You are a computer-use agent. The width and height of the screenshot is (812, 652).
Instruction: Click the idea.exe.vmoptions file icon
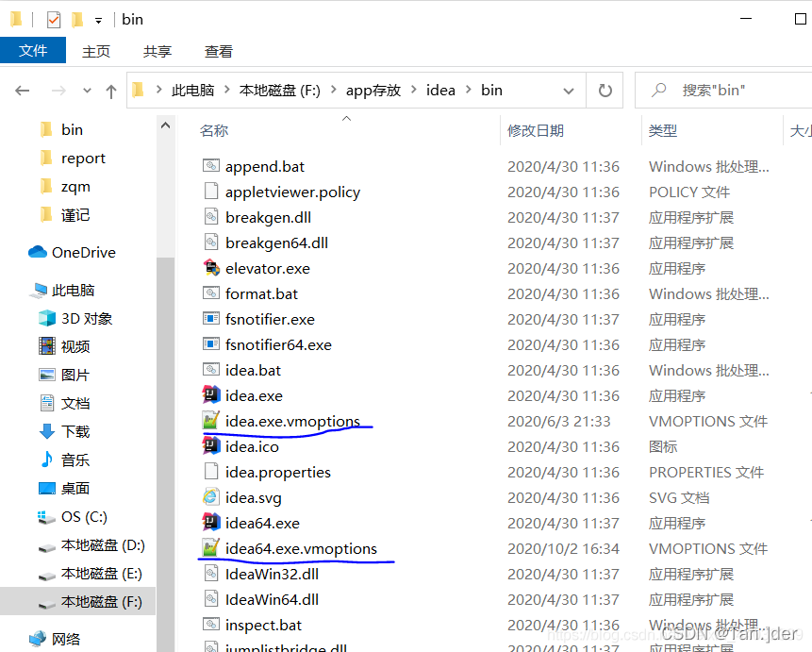[210, 420]
